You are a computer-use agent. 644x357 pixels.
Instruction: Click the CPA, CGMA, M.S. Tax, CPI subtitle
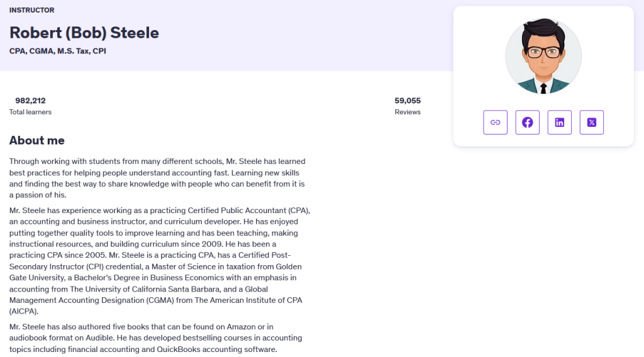pos(57,51)
